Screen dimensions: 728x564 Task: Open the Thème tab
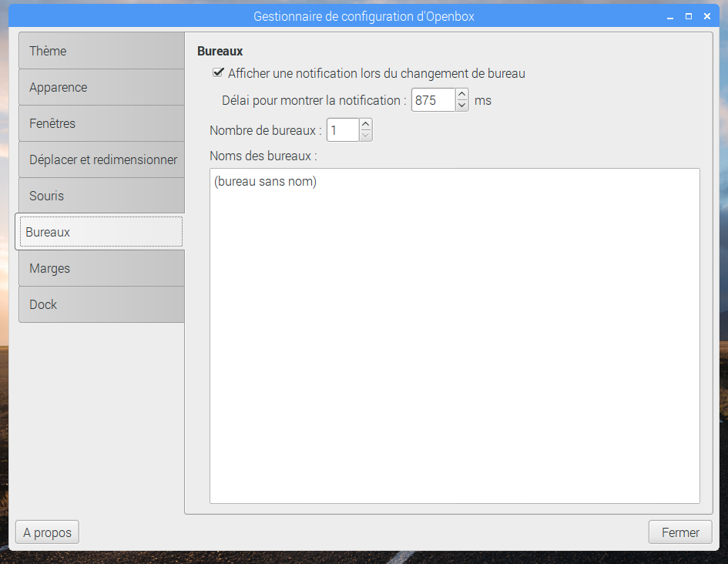[102, 51]
